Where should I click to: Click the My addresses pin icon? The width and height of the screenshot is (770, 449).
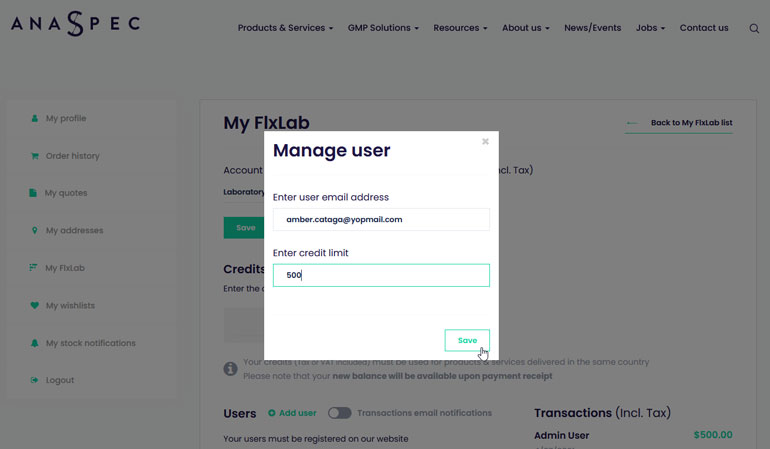[34, 230]
